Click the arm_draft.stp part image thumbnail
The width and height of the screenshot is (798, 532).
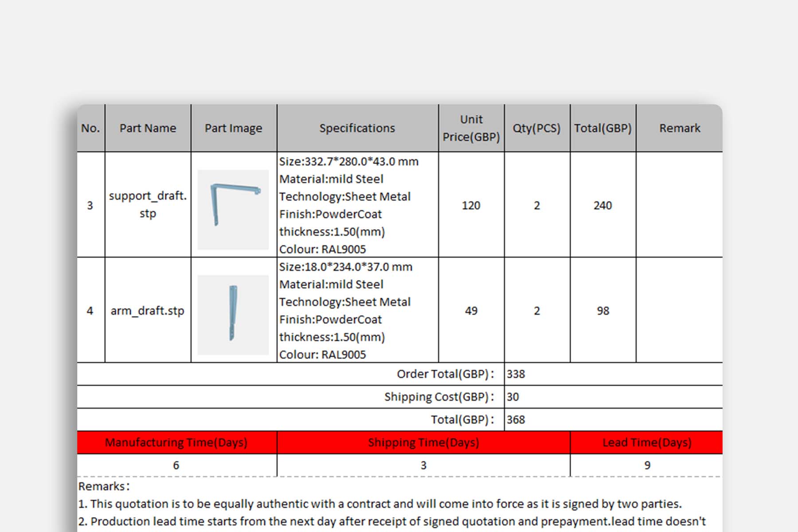pos(234,316)
